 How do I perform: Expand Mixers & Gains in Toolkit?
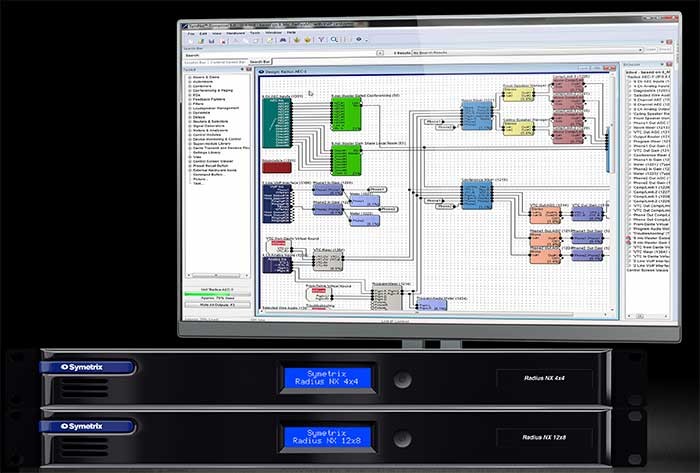pos(189,77)
